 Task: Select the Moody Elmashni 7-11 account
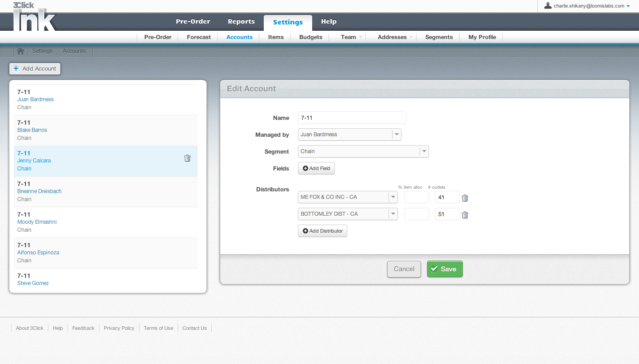pos(106,222)
